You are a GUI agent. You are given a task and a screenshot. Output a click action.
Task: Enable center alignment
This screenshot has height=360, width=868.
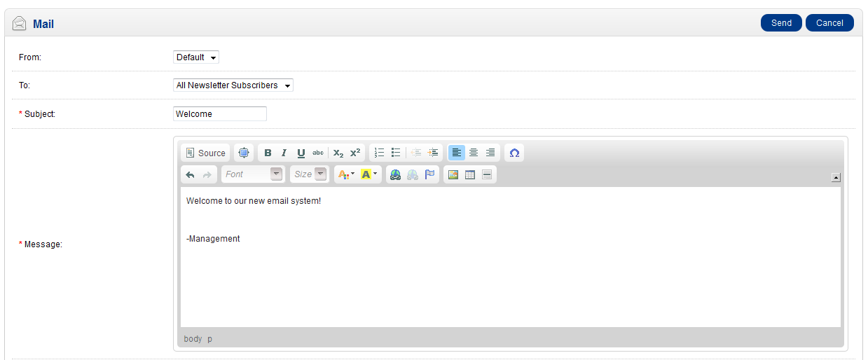coord(474,153)
